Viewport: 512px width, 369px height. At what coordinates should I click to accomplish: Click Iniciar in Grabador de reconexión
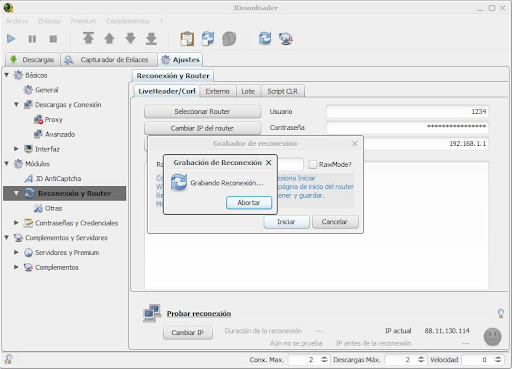286,222
